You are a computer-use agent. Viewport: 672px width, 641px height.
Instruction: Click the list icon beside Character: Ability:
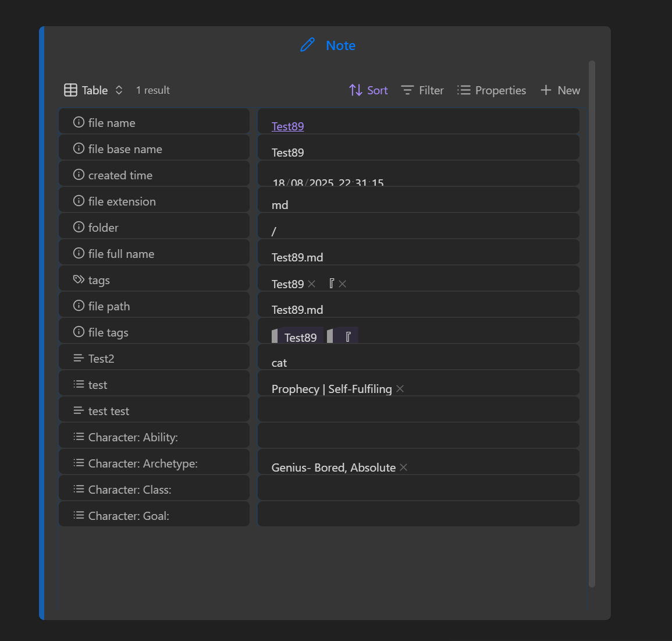[79, 437]
